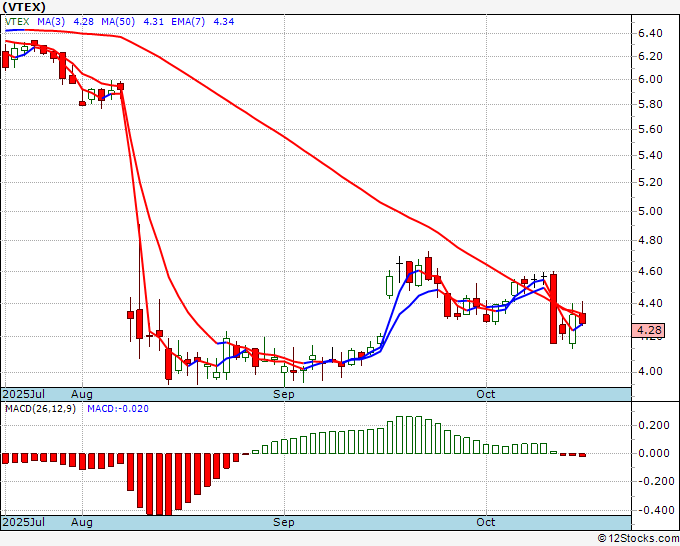Click the 5.40 price axis label
The width and height of the screenshot is (680, 546).
tap(651, 155)
